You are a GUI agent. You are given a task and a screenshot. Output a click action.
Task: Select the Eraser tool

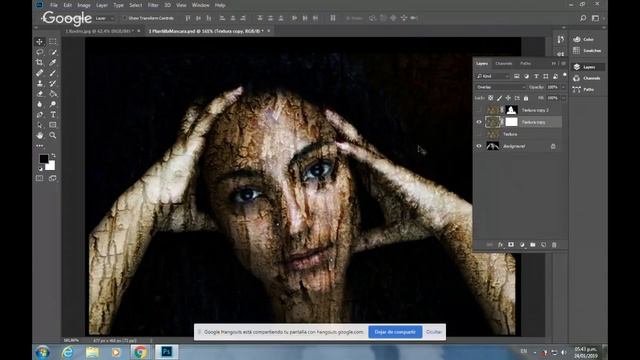click(x=40, y=94)
